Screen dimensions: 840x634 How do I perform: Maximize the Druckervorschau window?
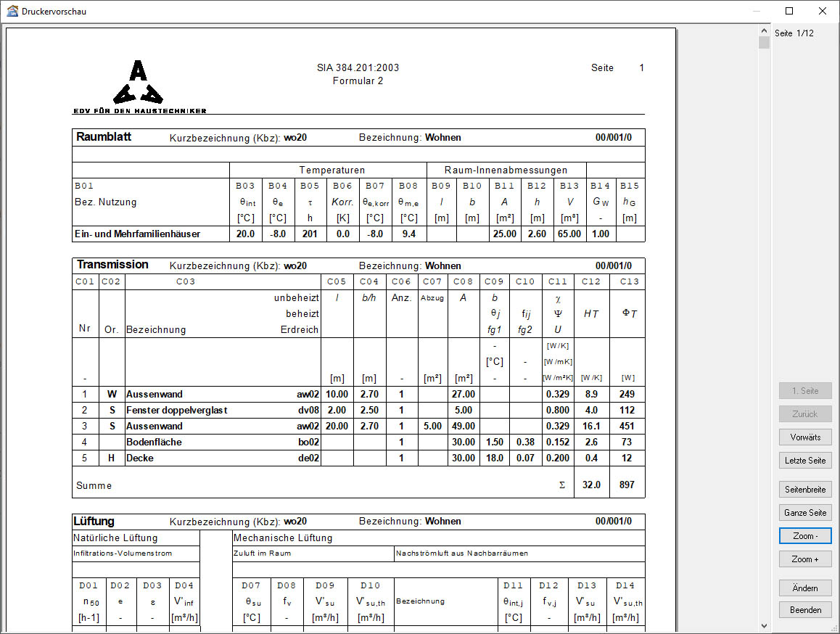[x=789, y=11]
